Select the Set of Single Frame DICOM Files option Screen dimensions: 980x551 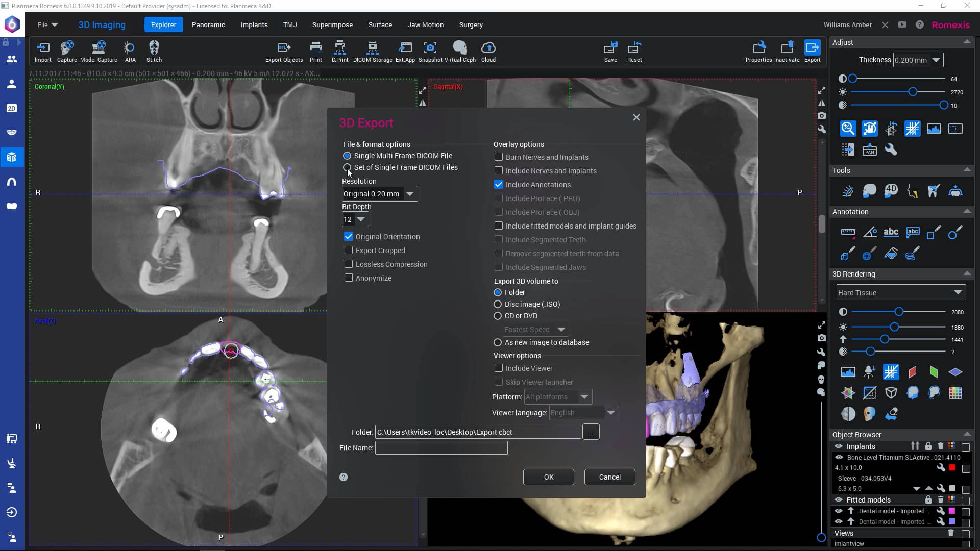tap(347, 167)
